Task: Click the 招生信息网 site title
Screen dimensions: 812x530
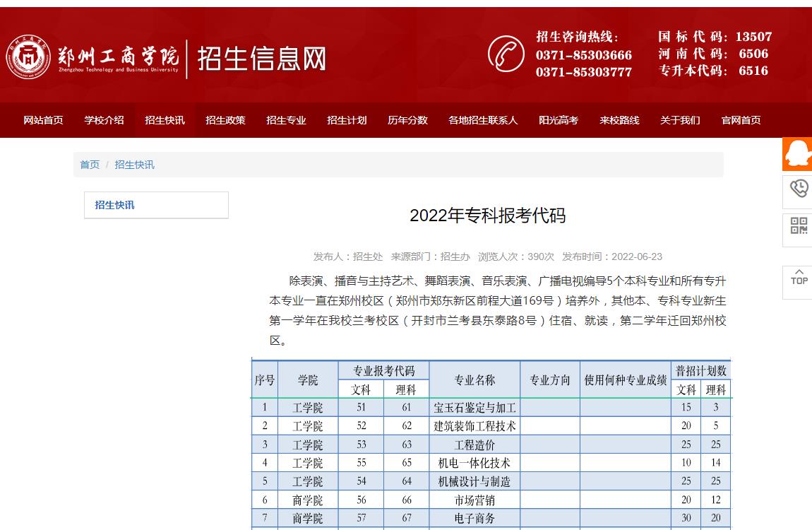Action: (x=261, y=58)
